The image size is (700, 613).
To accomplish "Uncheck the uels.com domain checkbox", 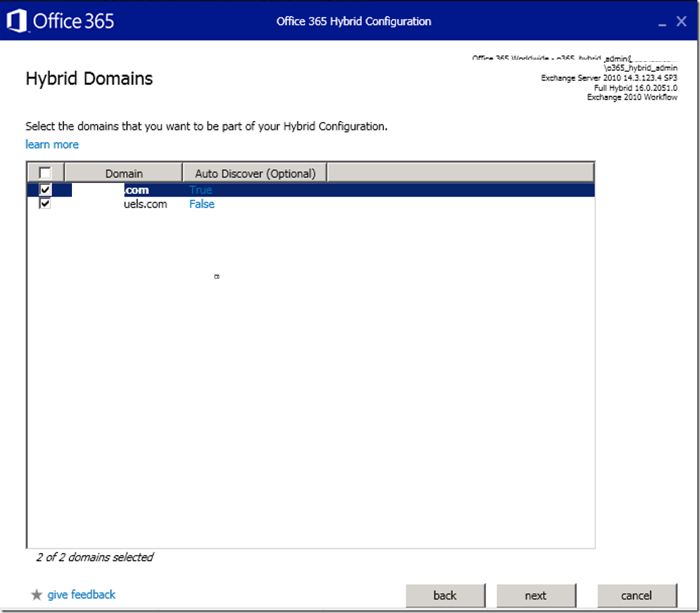I will click(x=45, y=204).
